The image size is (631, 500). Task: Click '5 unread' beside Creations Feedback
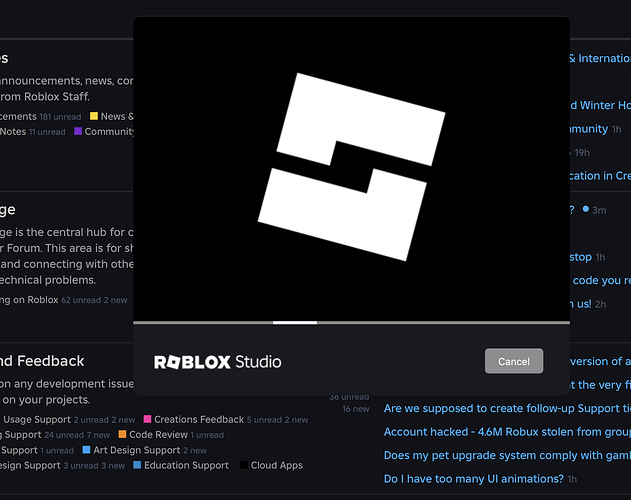[x=264, y=420]
